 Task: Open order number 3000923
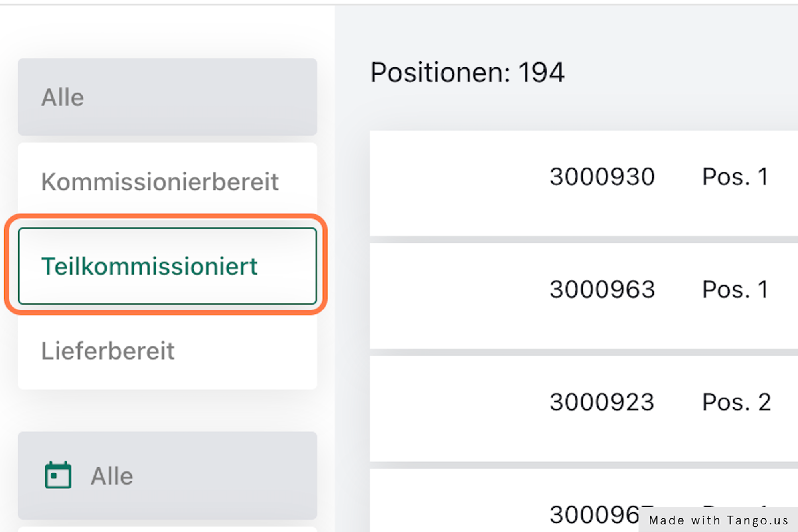(x=602, y=401)
